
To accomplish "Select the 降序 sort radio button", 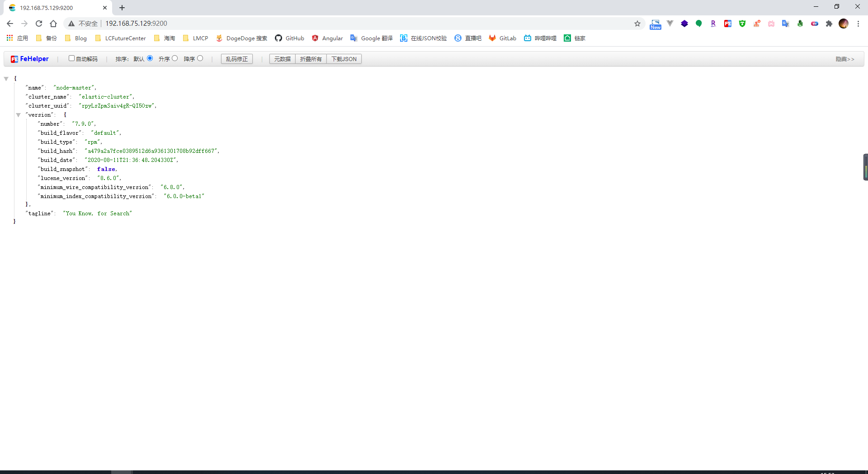I will click(200, 58).
